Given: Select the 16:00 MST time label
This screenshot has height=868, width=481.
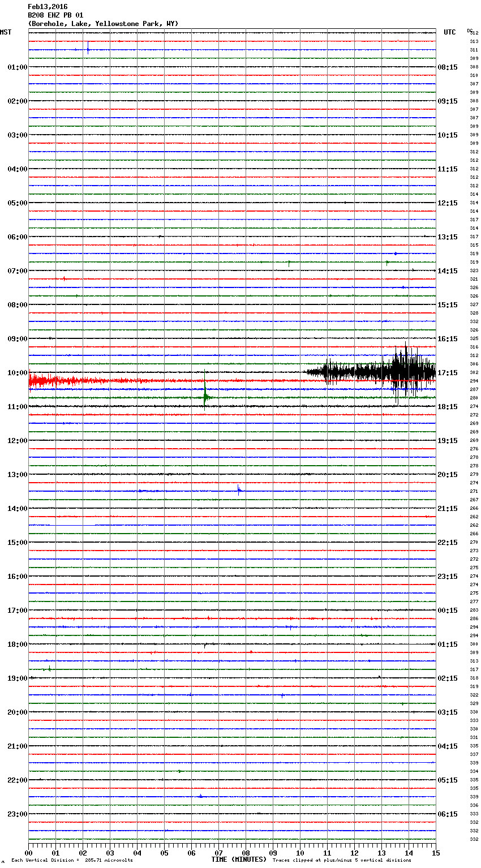Looking at the screenshot, I should point(18,577).
